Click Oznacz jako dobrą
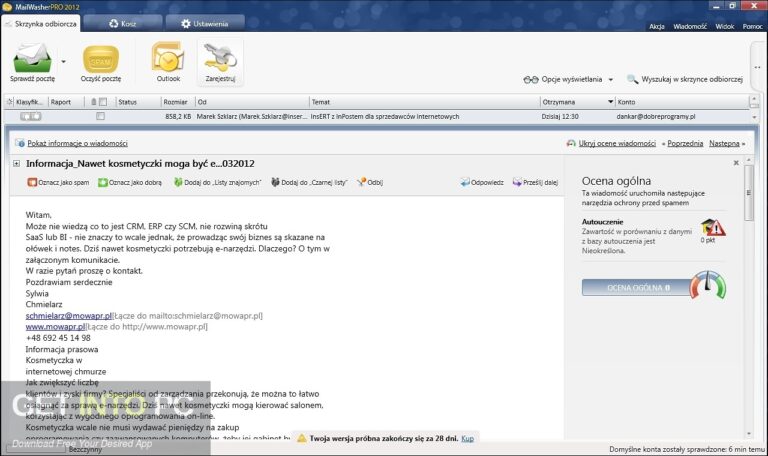 click(x=130, y=182)
